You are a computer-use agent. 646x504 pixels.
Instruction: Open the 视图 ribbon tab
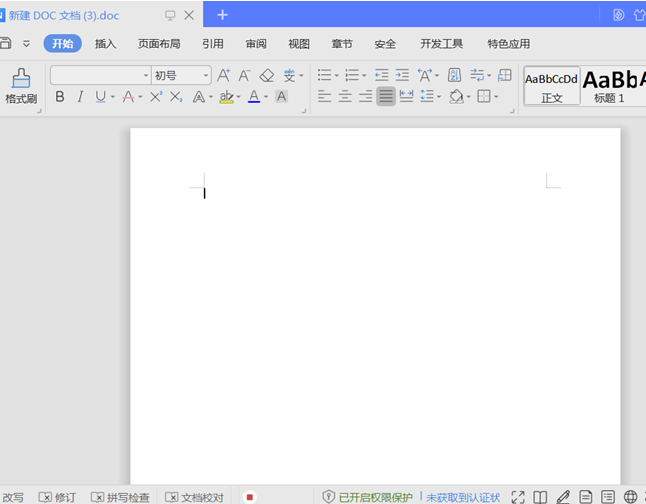coord(299,44)
